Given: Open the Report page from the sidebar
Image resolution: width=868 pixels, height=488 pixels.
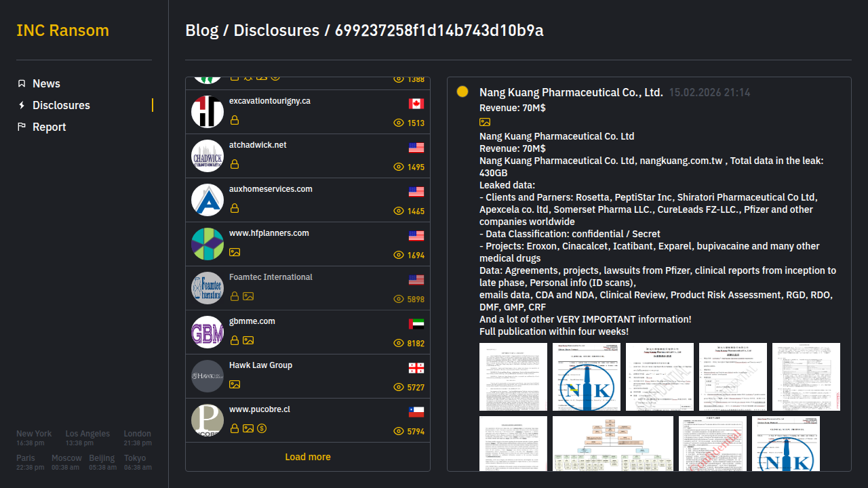Looking at the screenshot, I should pos(49,127).
